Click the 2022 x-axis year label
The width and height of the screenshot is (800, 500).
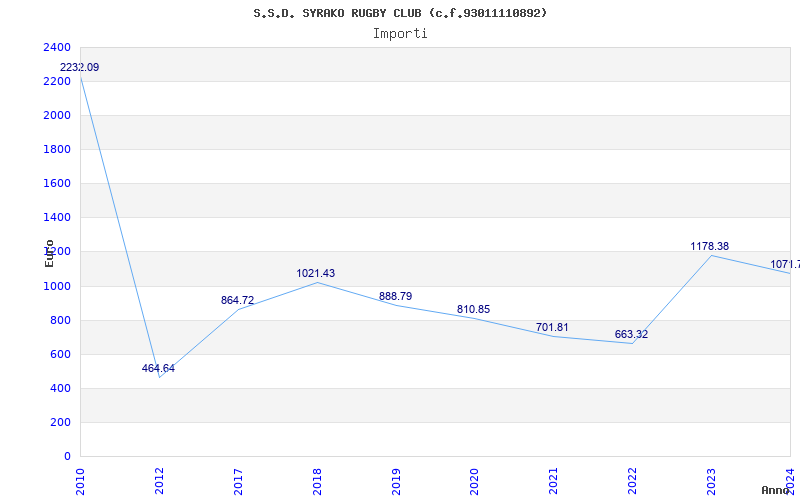(632, 481)
